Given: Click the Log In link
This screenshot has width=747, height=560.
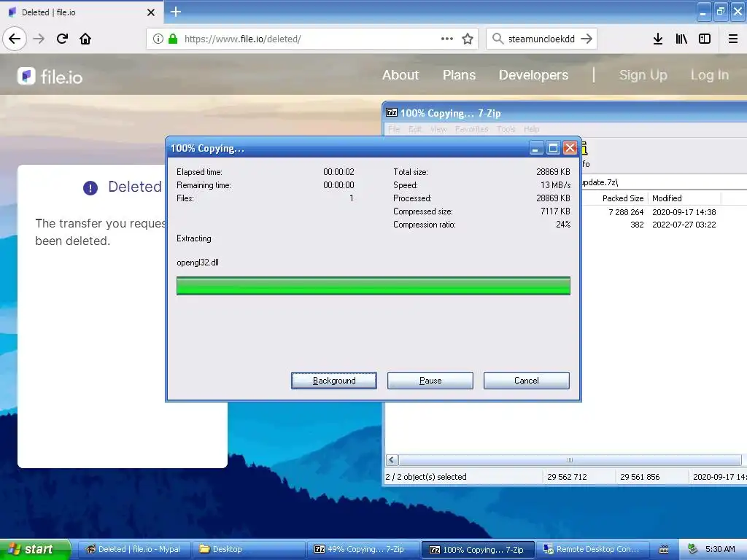Looking at the screenshot, I should point(709,75).
